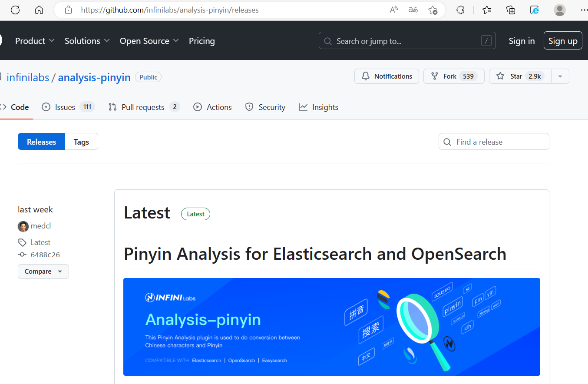The height and width of the screenshot is (384, 588).
Task: View site information via the lock icon
Action: 68,10
